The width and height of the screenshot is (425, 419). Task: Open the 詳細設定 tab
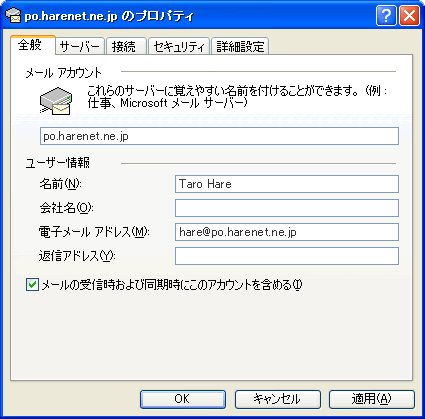pos(240,46)
